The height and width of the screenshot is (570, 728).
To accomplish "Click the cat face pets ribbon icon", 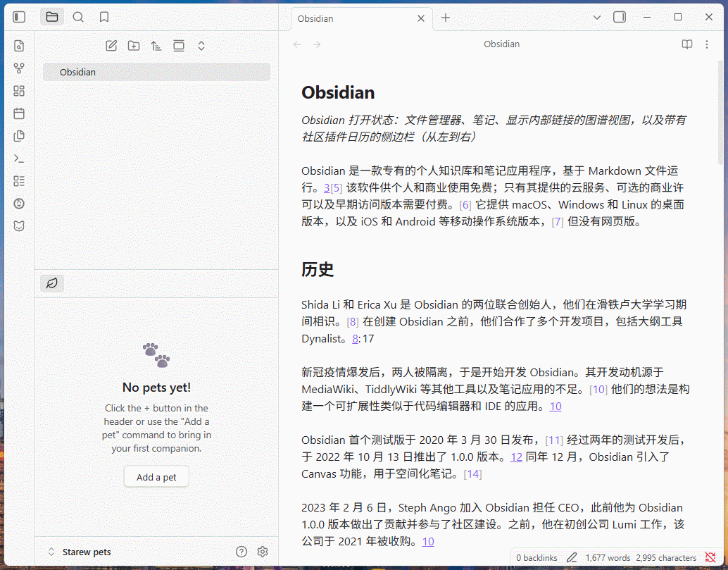I will pos(19,226).
